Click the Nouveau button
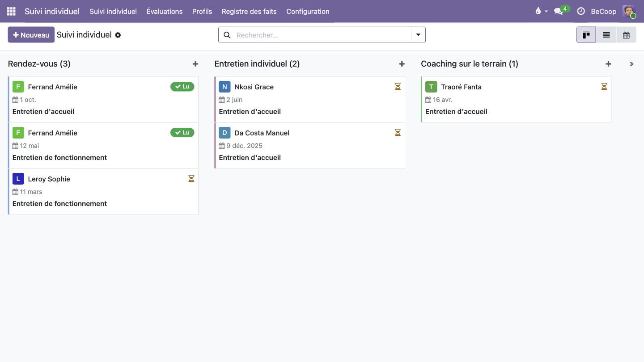The image size is (644, 362). click(31, 35)
